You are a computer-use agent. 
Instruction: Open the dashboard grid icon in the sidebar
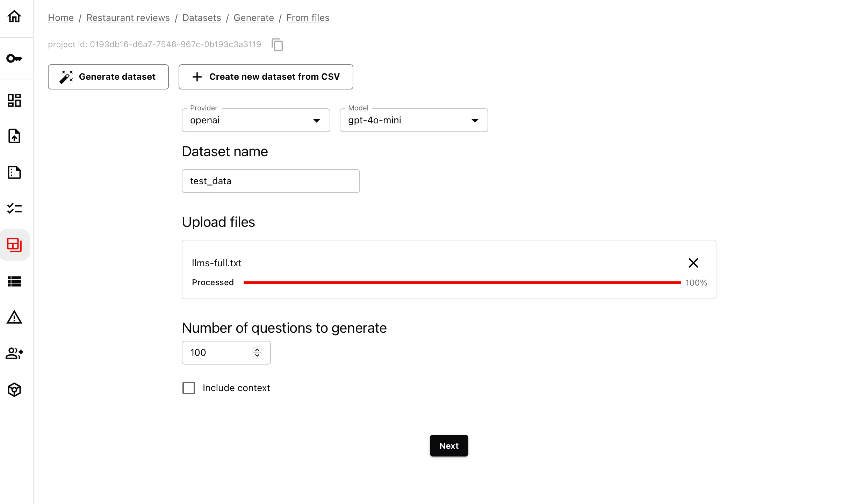14,100
